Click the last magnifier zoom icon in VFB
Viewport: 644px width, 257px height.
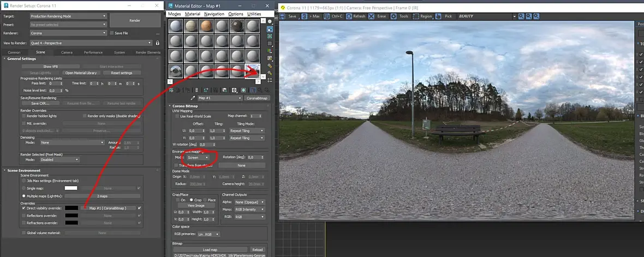535,16
